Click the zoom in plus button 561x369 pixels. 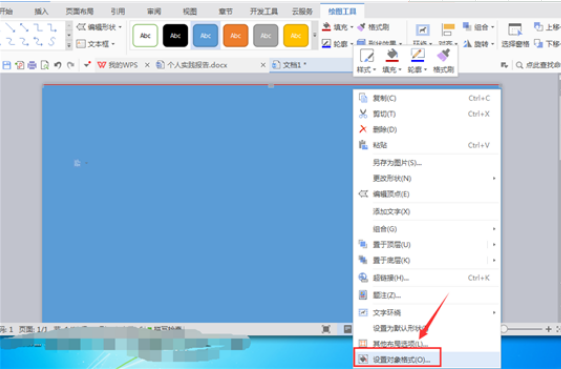pyautogui.click(x=548, y=329)
